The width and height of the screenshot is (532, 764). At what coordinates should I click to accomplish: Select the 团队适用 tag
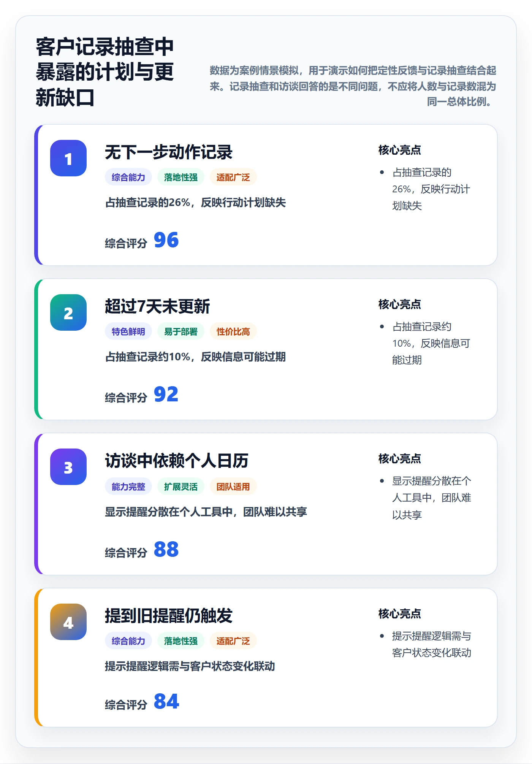coord(233,487)
